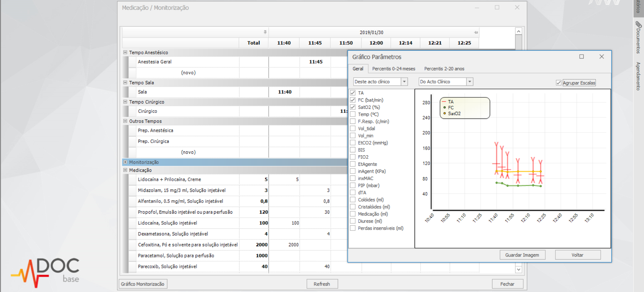Image resolution: width=644 pixels, height=292 pixels.
Task: Click the pin icon right of the 2019/01/30 date
Action: pos(476,32)
